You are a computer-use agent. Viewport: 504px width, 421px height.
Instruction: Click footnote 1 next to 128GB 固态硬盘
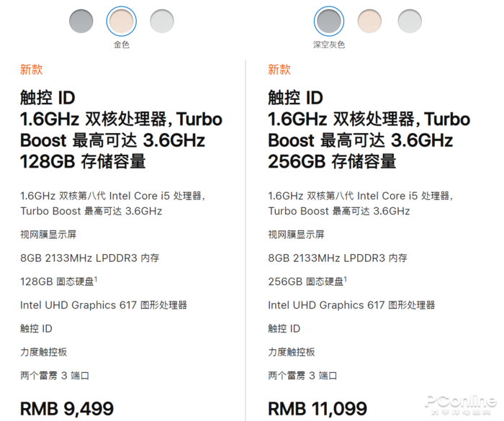coord(96,279)
